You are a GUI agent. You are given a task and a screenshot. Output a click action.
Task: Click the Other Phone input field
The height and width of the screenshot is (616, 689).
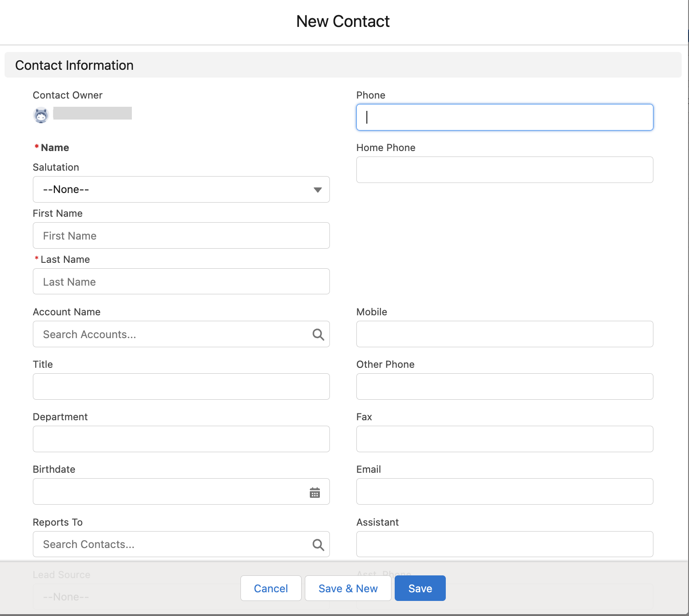505,386
